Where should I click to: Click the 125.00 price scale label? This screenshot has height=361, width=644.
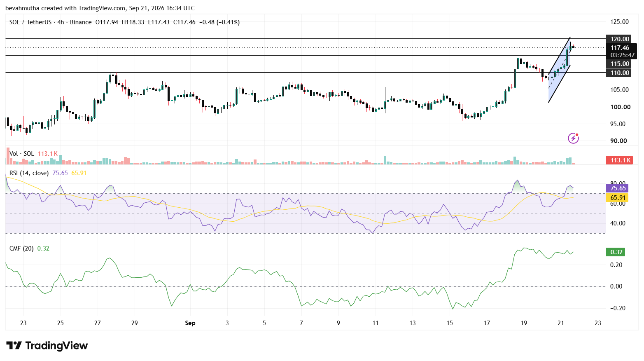[x=620, y=22]
